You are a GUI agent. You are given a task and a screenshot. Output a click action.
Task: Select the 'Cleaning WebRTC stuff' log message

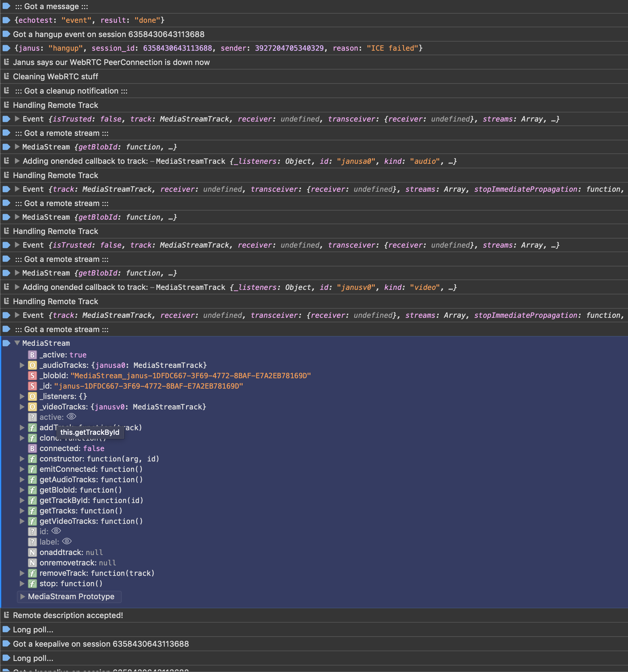(x=56, y=76)
